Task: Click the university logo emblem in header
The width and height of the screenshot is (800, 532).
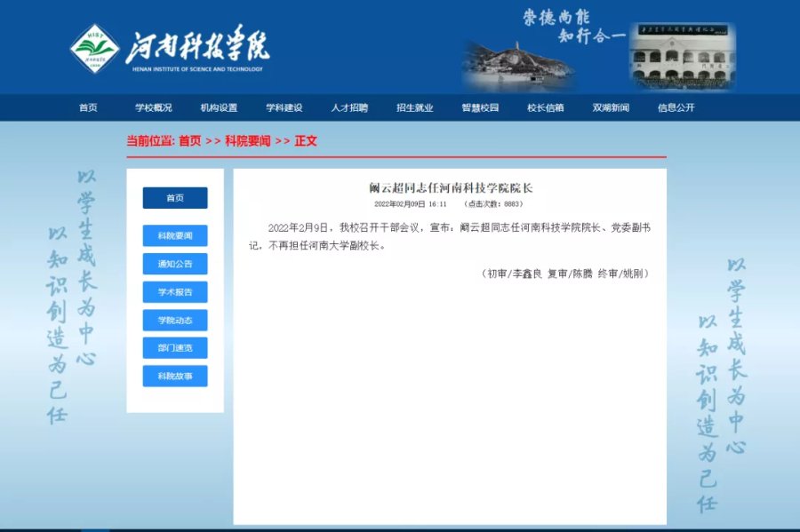Action: click(x=94, y=48)
